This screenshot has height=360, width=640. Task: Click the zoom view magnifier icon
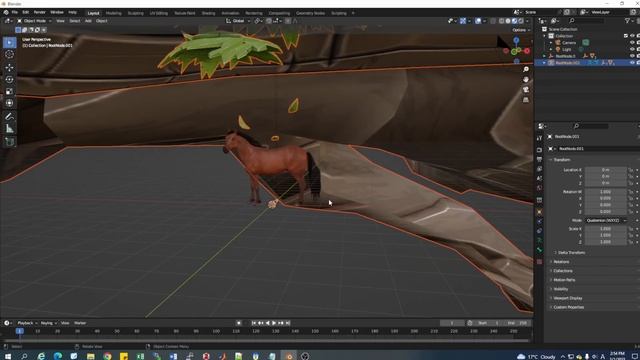coord(526,69)
